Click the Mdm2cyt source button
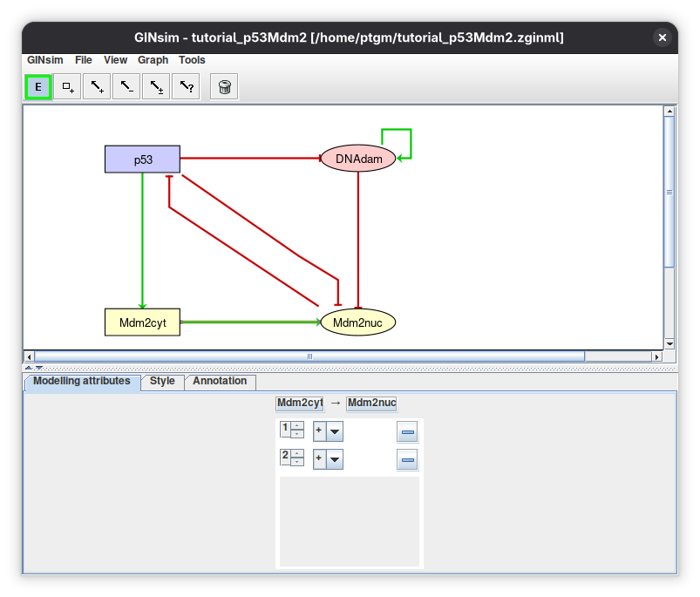This screenshot has width=700, height=597. [300, 404]
